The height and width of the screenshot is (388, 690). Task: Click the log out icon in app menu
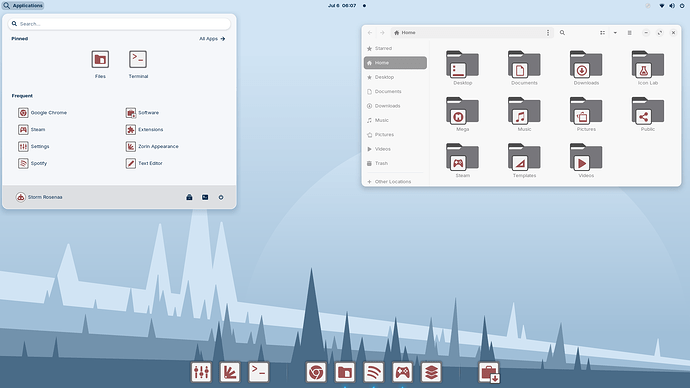205,197
